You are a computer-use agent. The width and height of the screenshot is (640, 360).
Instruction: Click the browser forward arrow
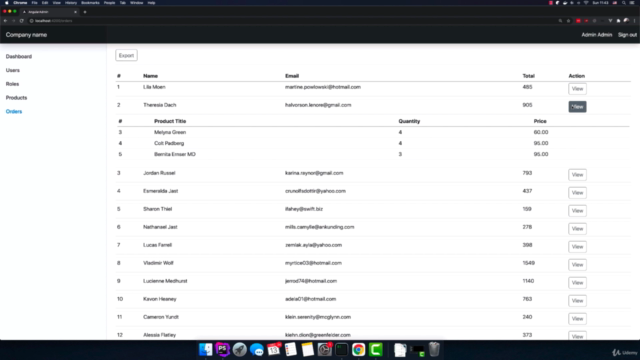13,21
